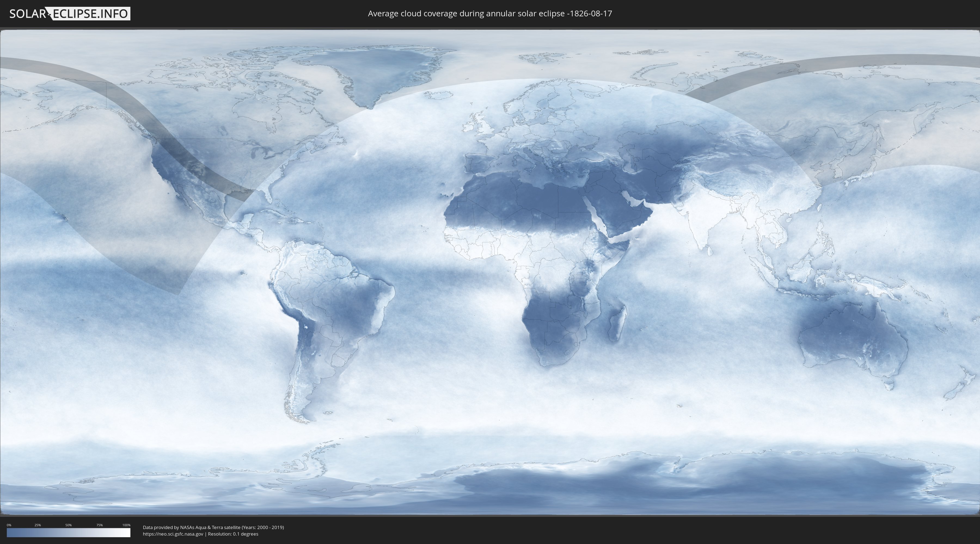
Task: Click the cloud coverage eclipse title text
Action: coord(490,14)
